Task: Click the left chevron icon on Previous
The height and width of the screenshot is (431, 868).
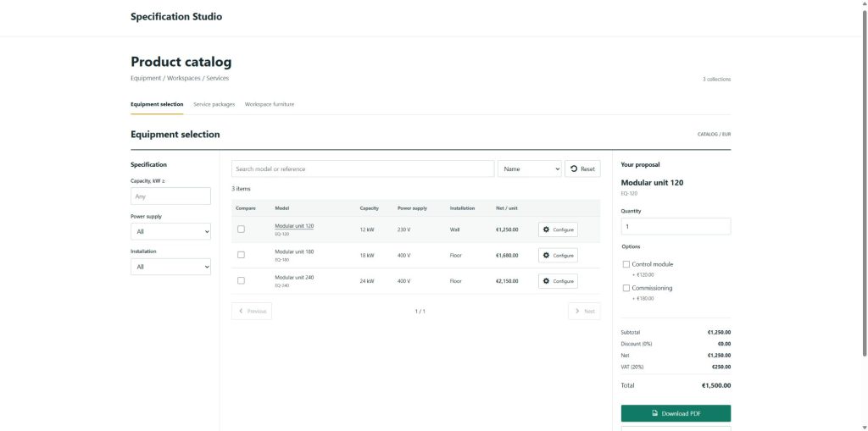Action: [241, 311]
